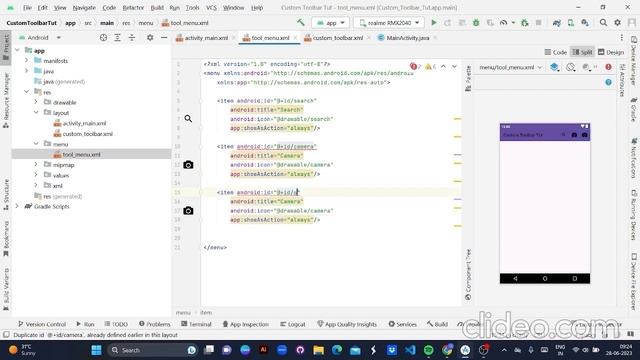Expand manifests folder in project tree
This screenshot has width=640, height=360.
click(x=27, y=60)
